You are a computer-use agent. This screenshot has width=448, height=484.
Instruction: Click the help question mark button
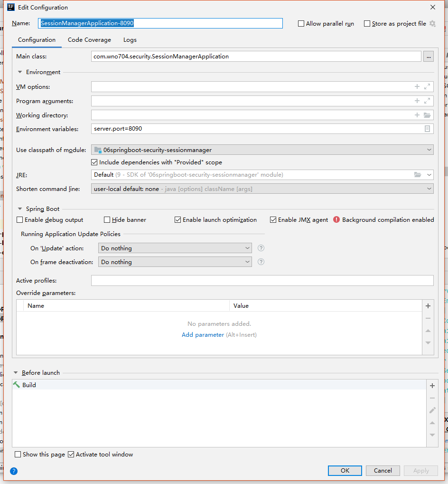pos(14,471)
